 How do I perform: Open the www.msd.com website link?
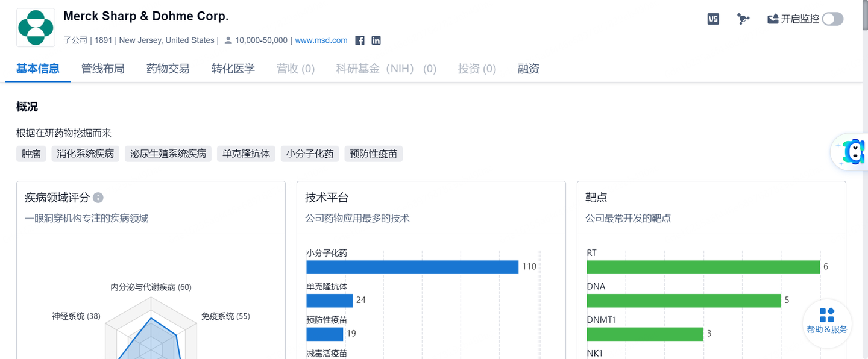coord(321,40)
